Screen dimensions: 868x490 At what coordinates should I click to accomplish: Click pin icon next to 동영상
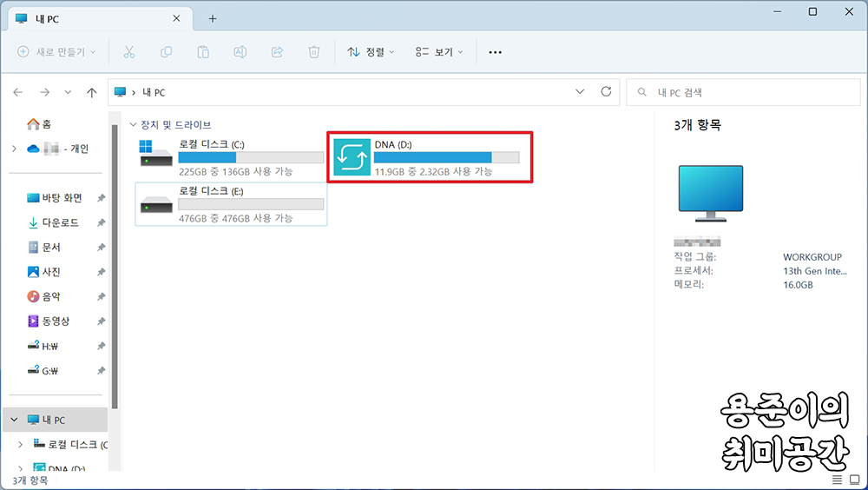point(101,321)
